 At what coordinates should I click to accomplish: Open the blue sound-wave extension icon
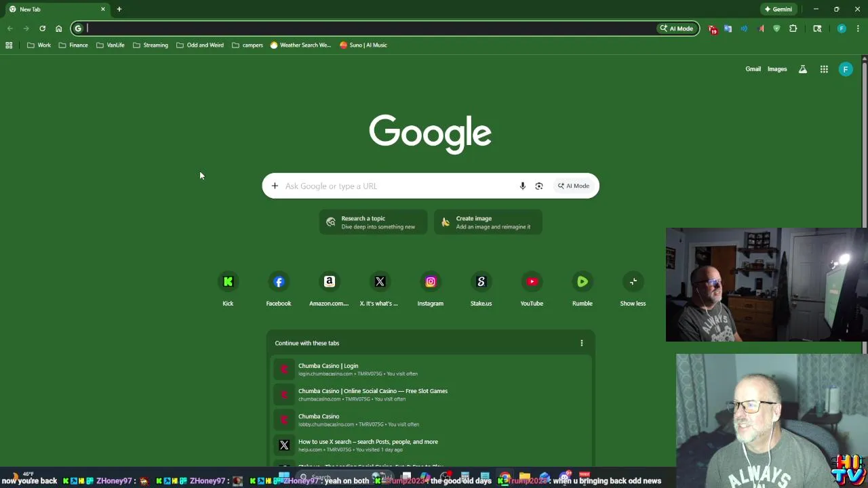click(744, 28)
